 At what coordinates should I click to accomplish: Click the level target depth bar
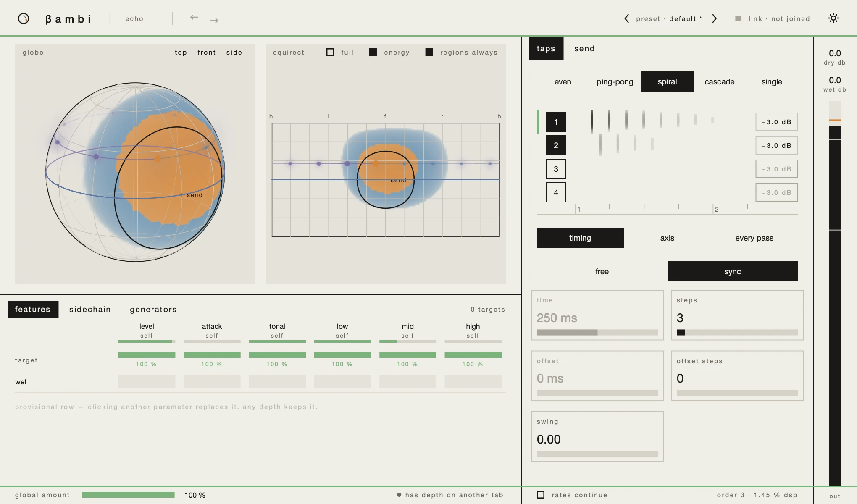[x=147, y=355]
